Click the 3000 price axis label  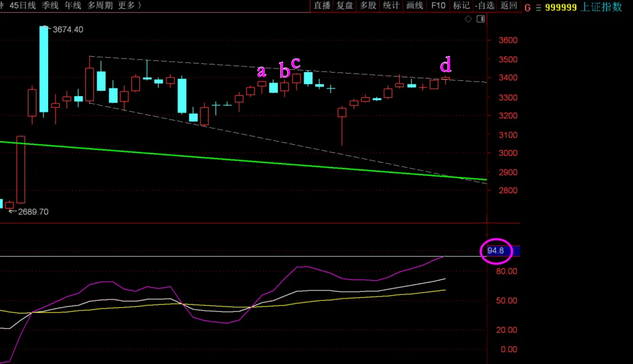[x=508, y=153]
